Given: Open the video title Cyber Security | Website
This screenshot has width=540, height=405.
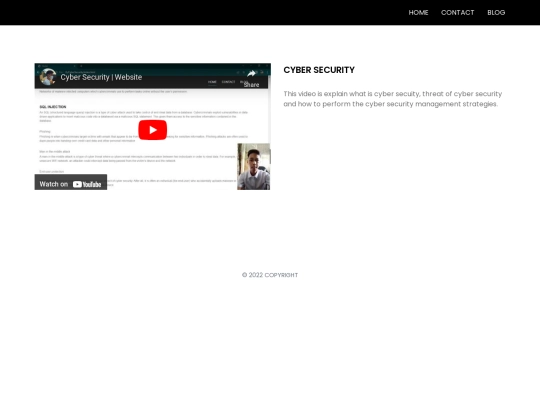Looking at the screenshot, I should [x=101, y=77].
